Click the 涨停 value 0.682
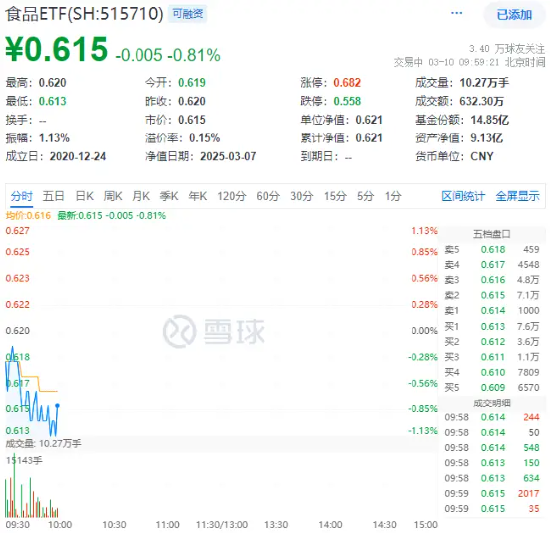 pos(347,83)
